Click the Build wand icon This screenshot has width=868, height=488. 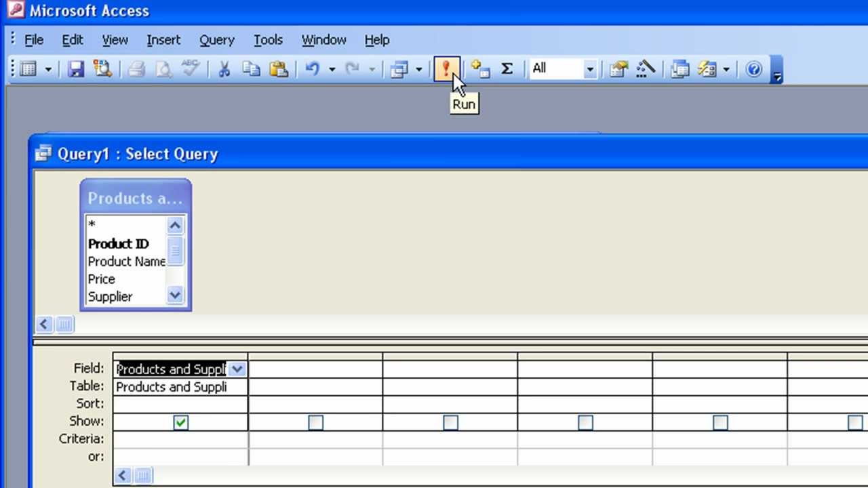(x=645, y=68)
